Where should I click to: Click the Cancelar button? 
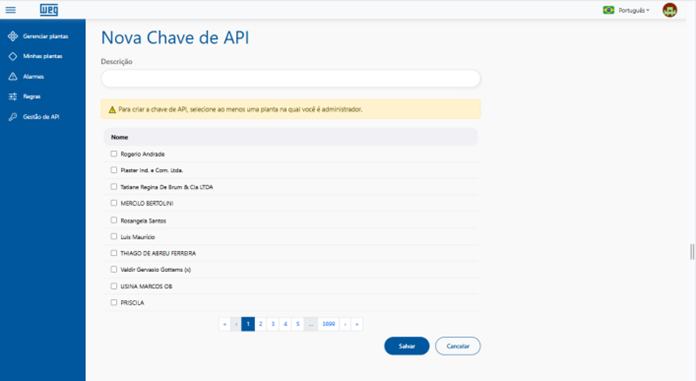pos(458,346)
